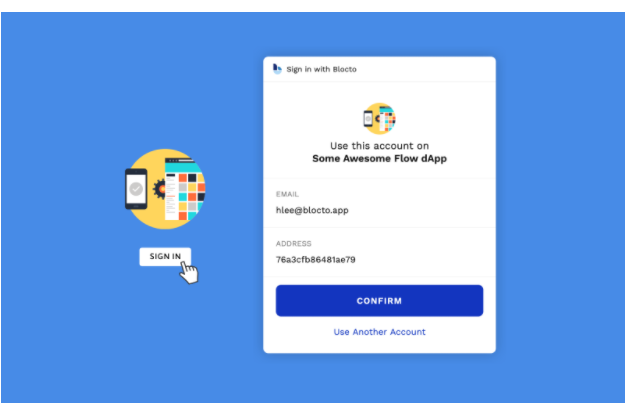
Task: Click the Some Awesome Flow dApp title
Action: pyautogui.click(x=379, y=158)
